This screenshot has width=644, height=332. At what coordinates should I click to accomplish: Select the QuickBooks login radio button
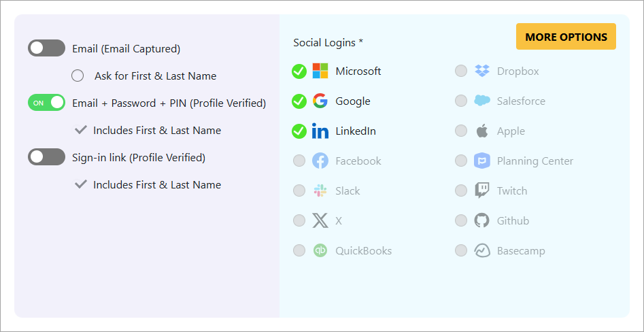(x=299, y=251)
